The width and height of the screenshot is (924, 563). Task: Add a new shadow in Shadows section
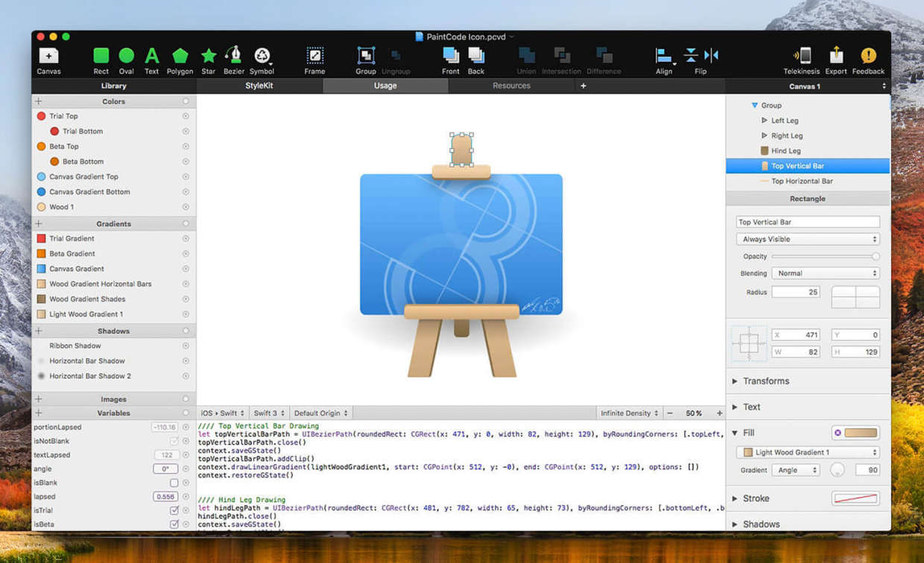39,331
